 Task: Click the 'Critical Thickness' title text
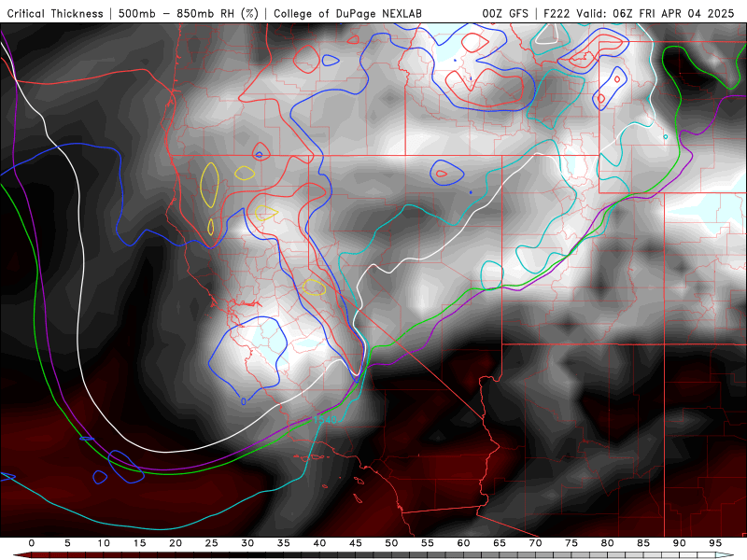(x=55, y=14)
